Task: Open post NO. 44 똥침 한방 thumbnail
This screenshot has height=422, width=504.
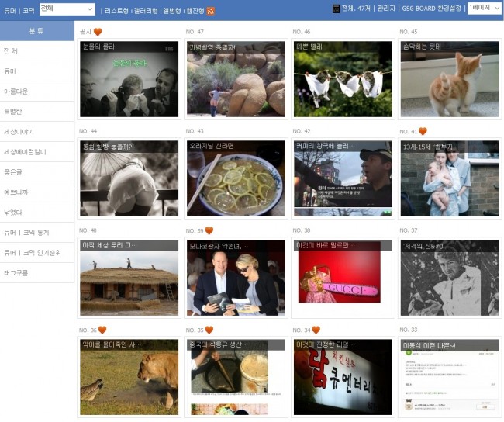Action: (x=129, y=178)
